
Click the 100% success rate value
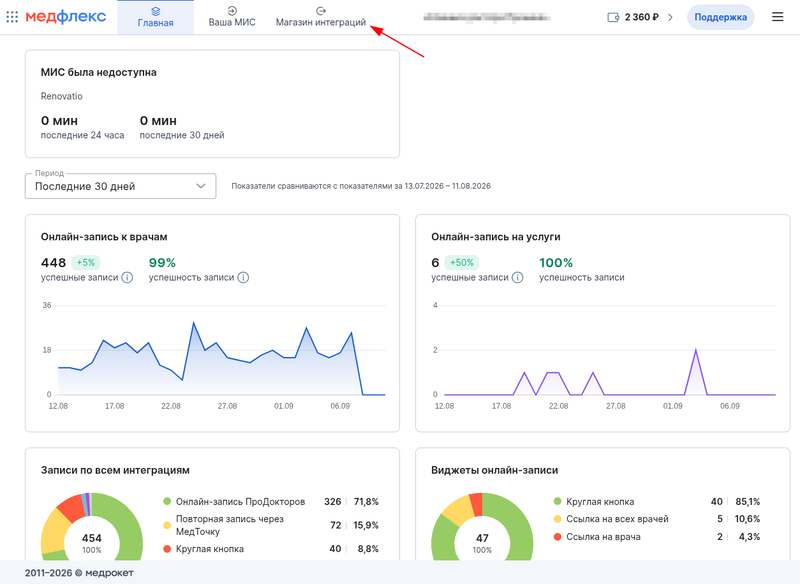556,263
